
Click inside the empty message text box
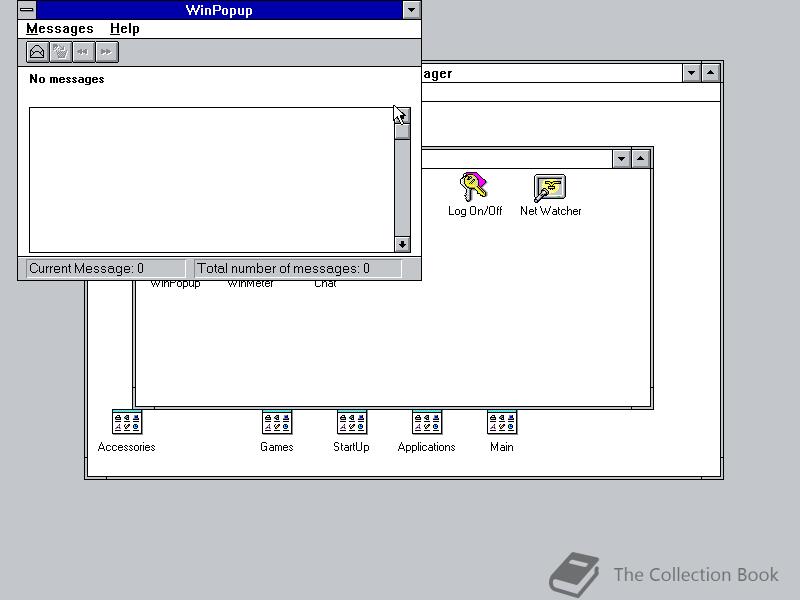point(212,180)
